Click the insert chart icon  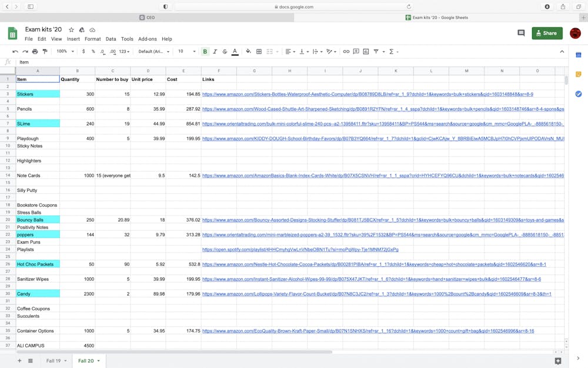tap(366, 52)
